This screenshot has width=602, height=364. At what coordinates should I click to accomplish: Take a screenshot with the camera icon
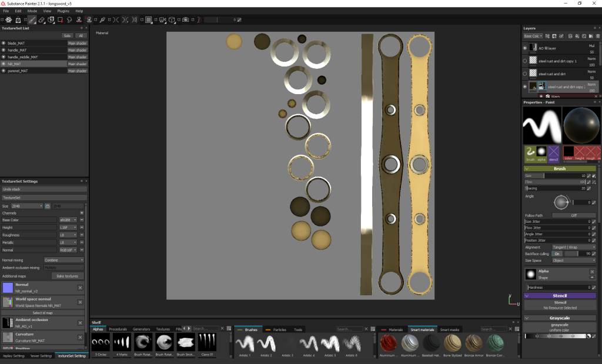point(185,19)
